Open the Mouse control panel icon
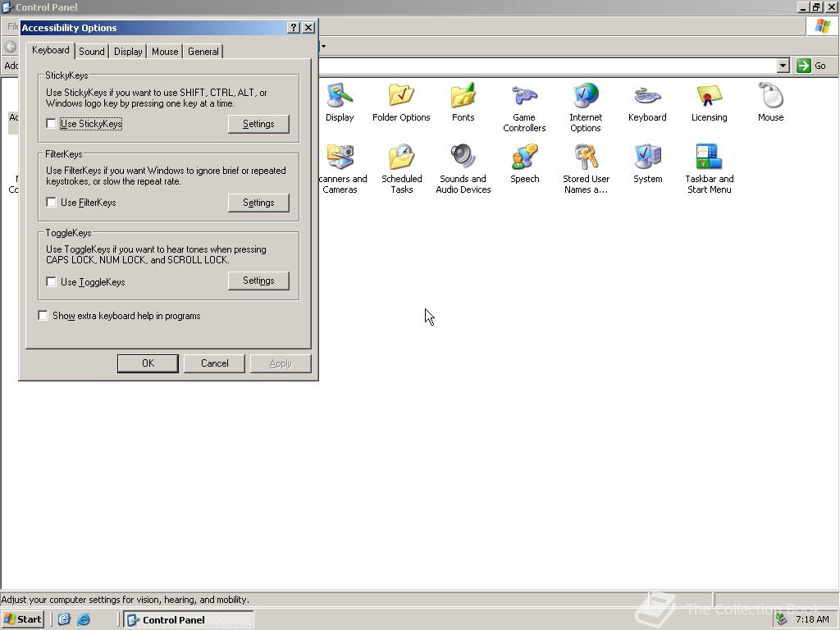The width and height of the screenshot is (840, 630). point(770,102)
